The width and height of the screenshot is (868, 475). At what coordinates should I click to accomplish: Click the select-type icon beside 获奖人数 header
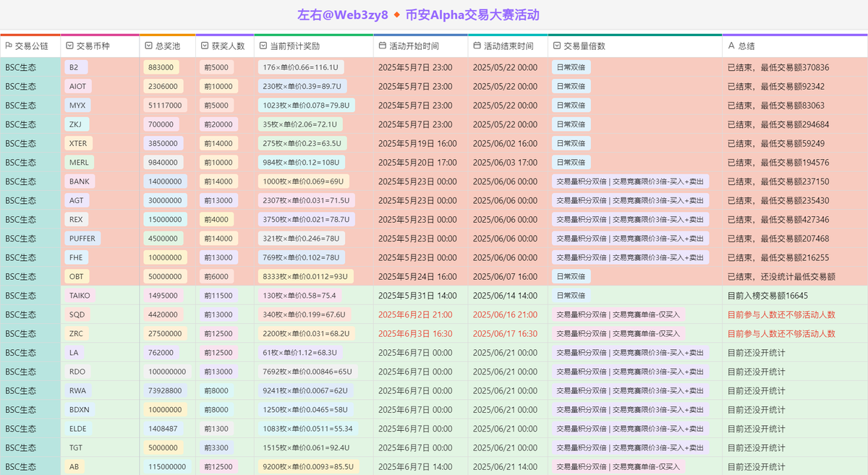click(x=205, y=46)
